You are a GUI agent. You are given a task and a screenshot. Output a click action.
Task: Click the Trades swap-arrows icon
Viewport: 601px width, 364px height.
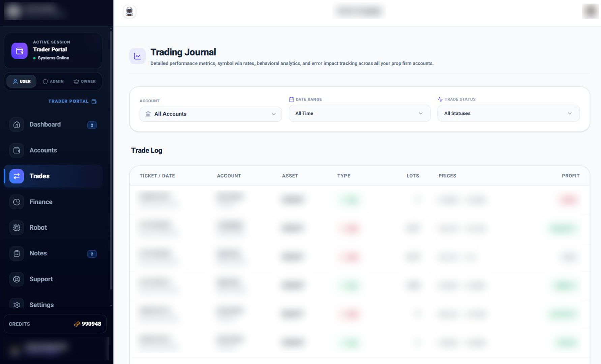(x=17, y=176)
